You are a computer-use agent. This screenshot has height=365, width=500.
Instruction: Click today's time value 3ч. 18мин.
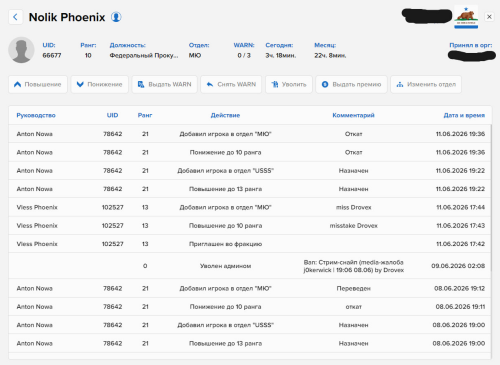pyautogui.click(x=281, y=55)
